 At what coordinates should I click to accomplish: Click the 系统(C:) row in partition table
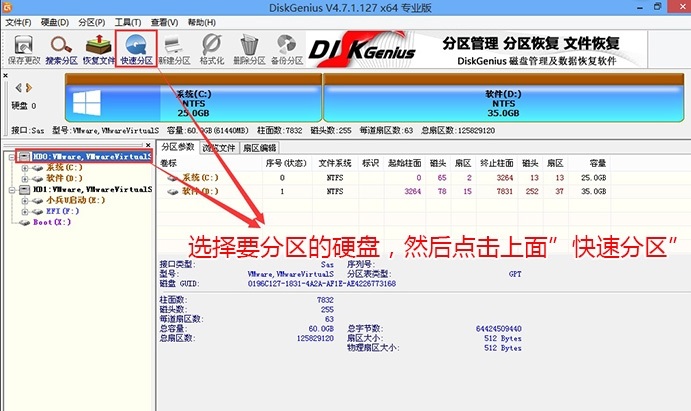click(x=383, y=178)
